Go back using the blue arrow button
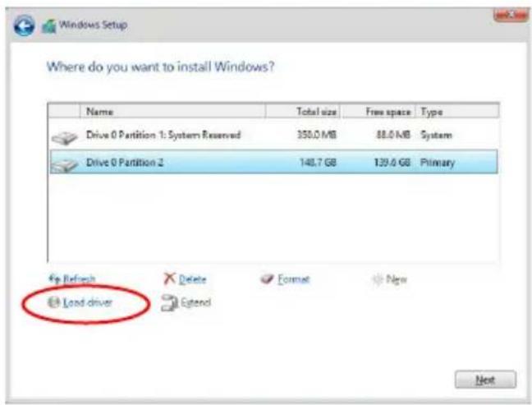532x405 pixels. pyautogui.click(x=24, y=25)
